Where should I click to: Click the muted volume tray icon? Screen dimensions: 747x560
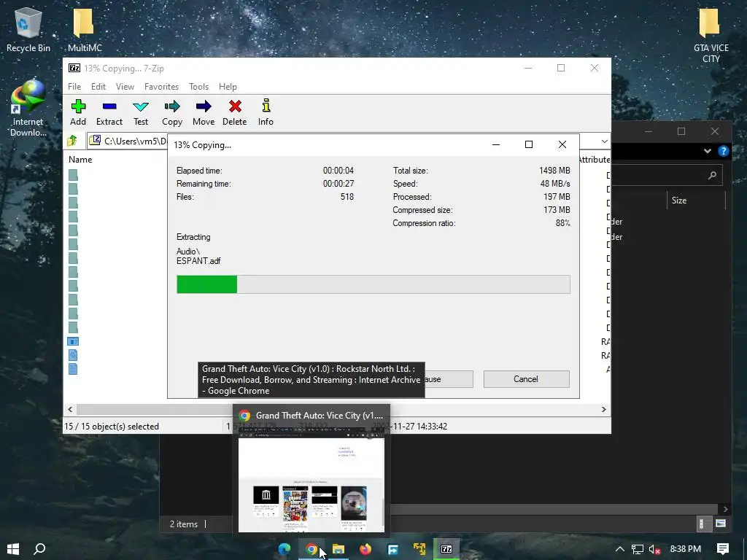pyautogui.click(x=654, y=550)
